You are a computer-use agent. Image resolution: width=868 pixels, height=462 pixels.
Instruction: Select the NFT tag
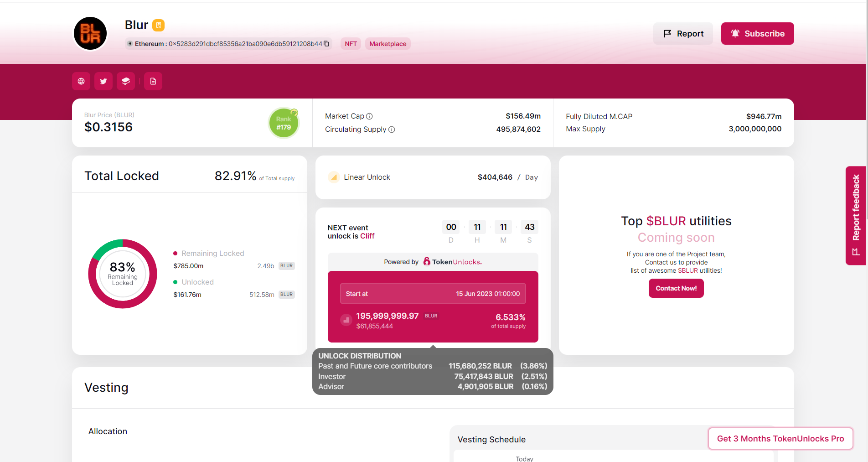coord(351,44)
